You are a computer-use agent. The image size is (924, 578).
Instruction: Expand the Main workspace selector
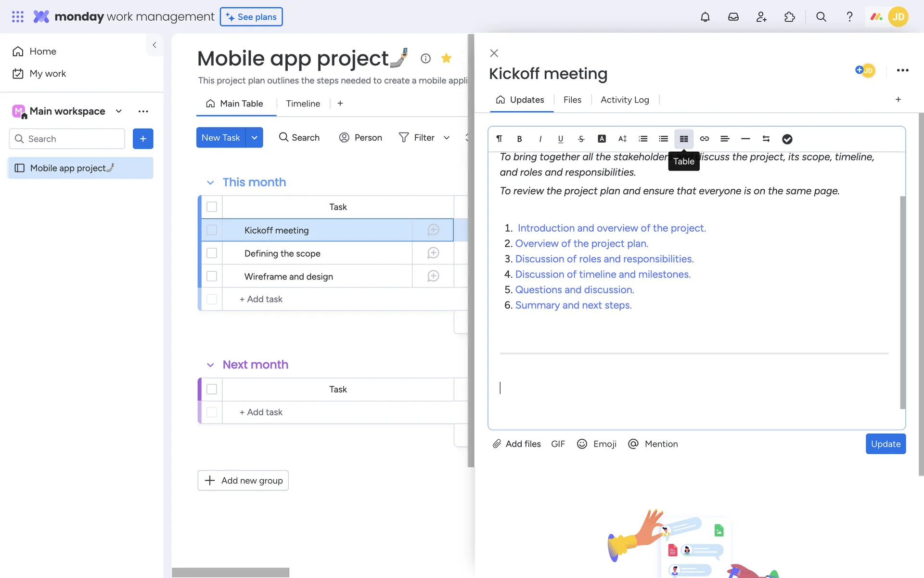click(118, 111)
